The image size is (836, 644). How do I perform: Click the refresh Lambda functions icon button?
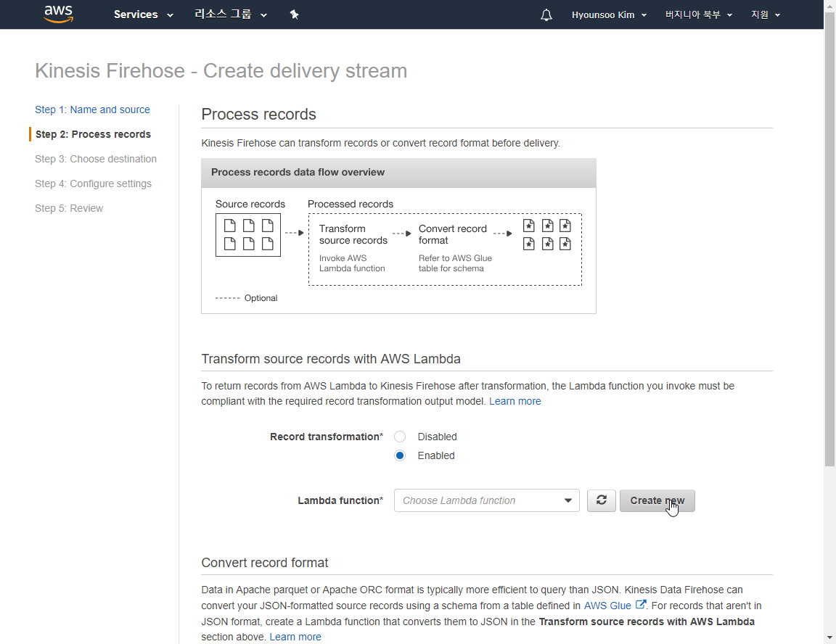pyautogui.click(x=602, y=500)
